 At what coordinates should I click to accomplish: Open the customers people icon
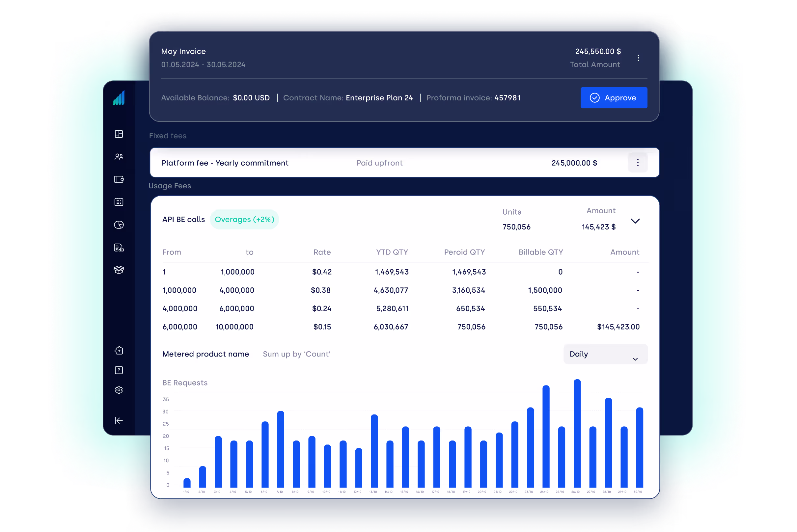[x=119, y=157]
